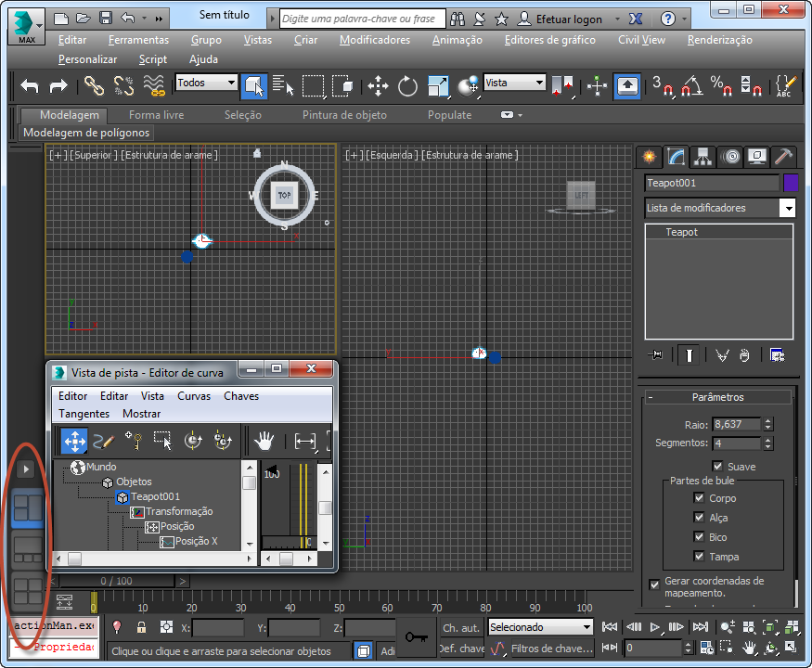The image size is (812, 668).
Task: Click the purple object color swatch
Action: pyautogui.click(x=791, y=183)
